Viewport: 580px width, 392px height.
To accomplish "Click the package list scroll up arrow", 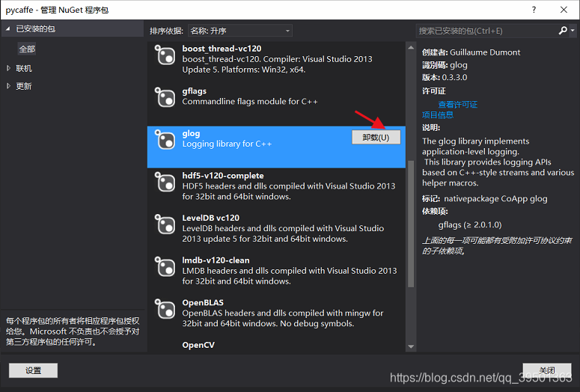I will (411, 47).
